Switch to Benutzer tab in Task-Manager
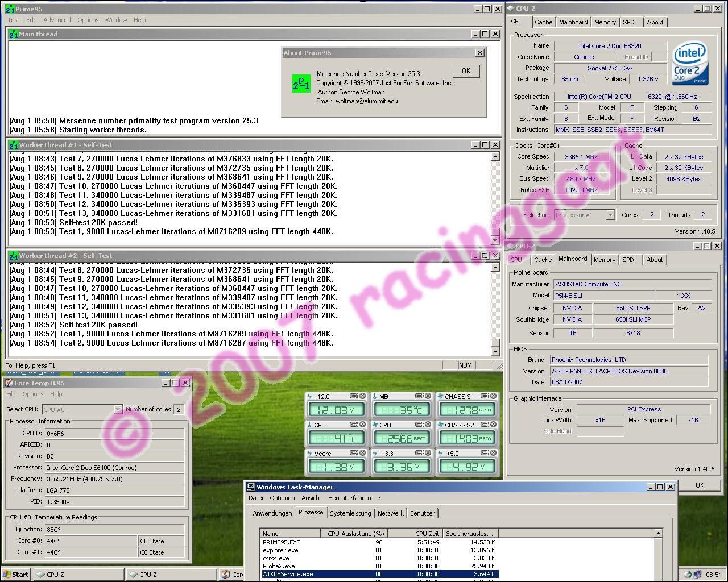This screenshot has height=582, width=728. pos(423,513)
